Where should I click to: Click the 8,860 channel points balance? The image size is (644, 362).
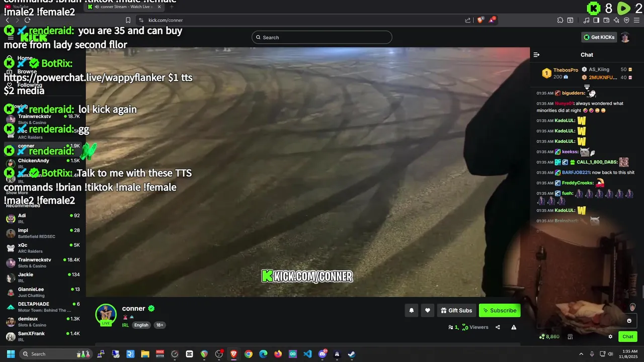coord(549,337)
